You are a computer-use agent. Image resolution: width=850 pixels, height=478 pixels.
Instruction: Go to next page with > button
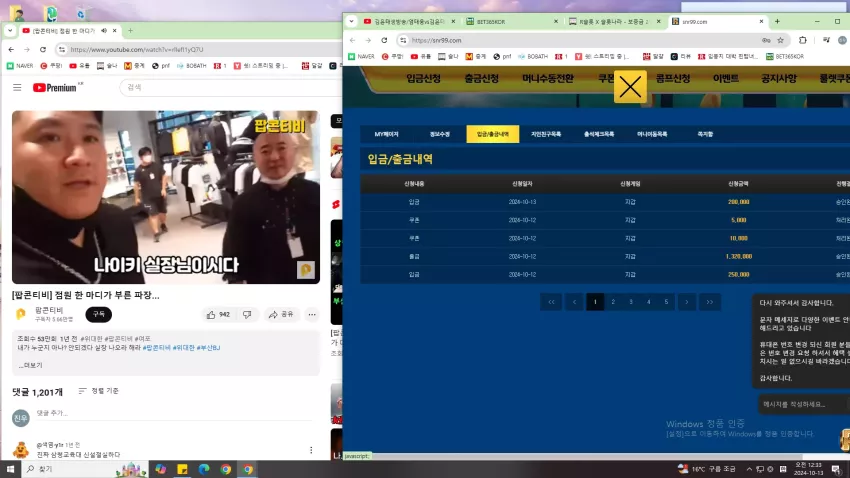tap(687, 302)
